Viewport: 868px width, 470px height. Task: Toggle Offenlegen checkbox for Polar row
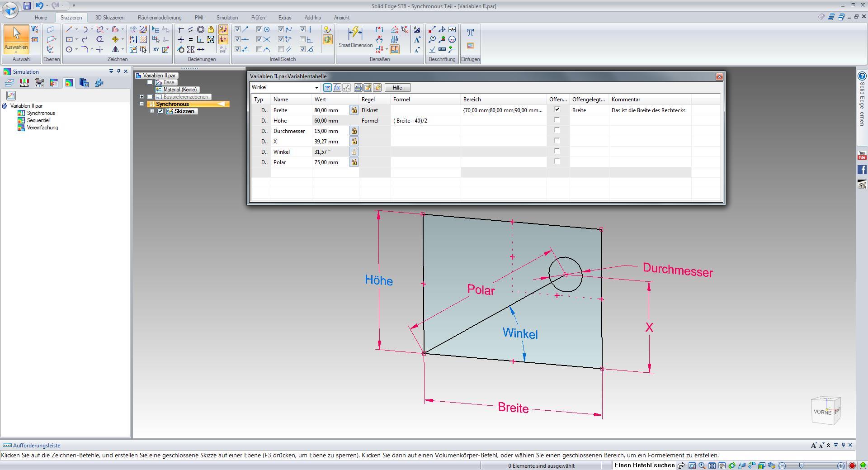coord(557,161)
